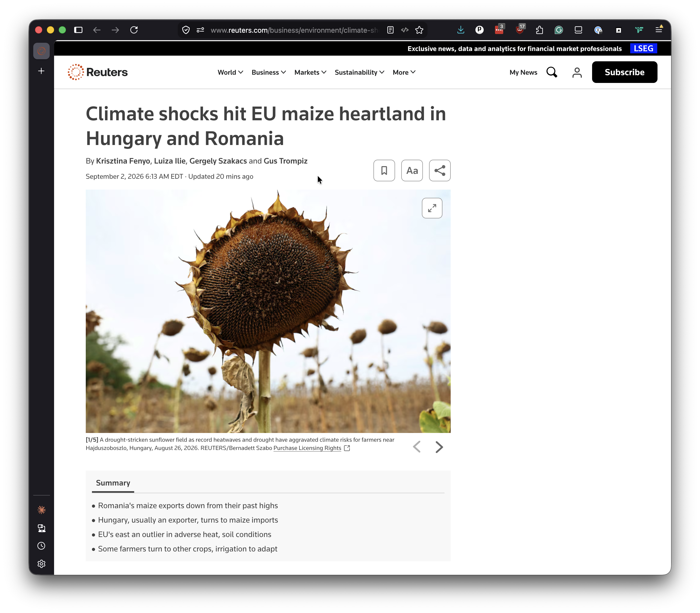The height and width of the screenshot is (613, 700).
Task: Bookmark this article with the save icon
Action: tap(384, 170)
